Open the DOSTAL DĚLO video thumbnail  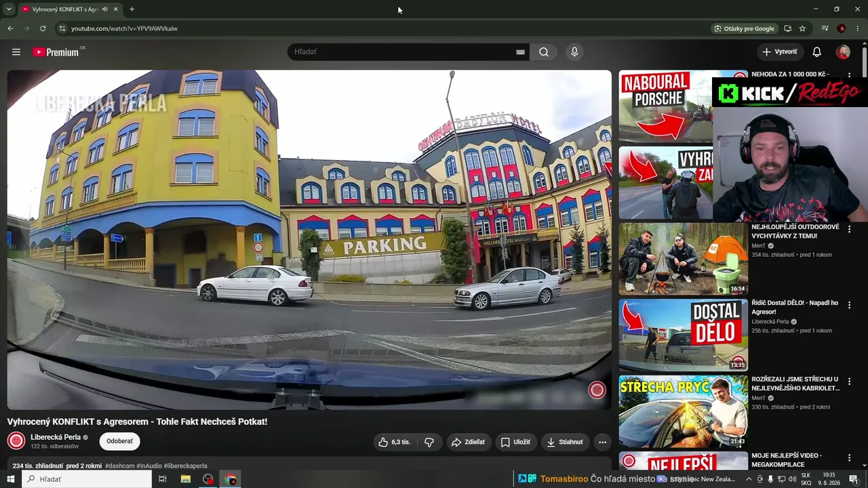[683, 335]
